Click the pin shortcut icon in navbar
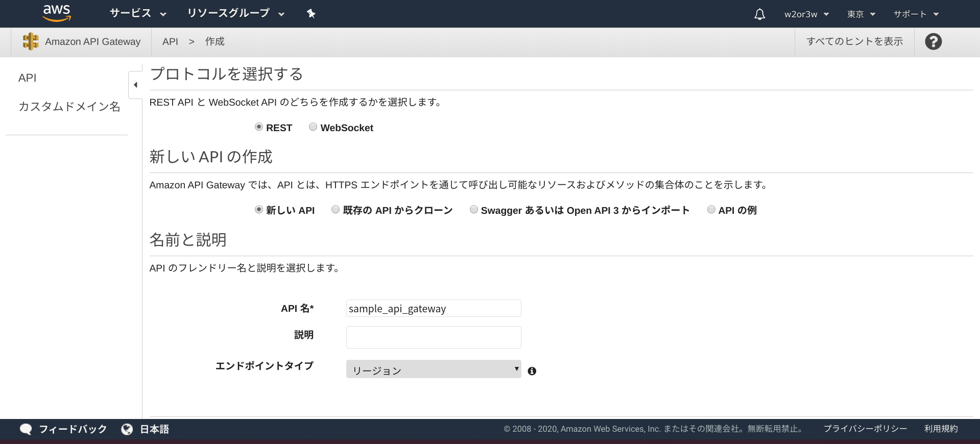This screenshot has height=444, width=980. [x=311, y=14]
